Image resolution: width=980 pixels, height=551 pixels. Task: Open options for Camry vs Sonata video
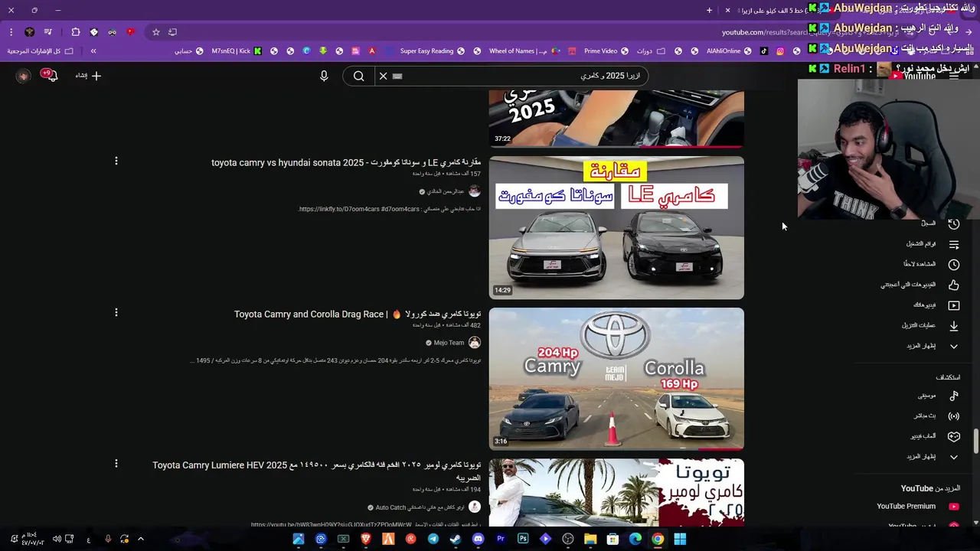click(116, 161)
